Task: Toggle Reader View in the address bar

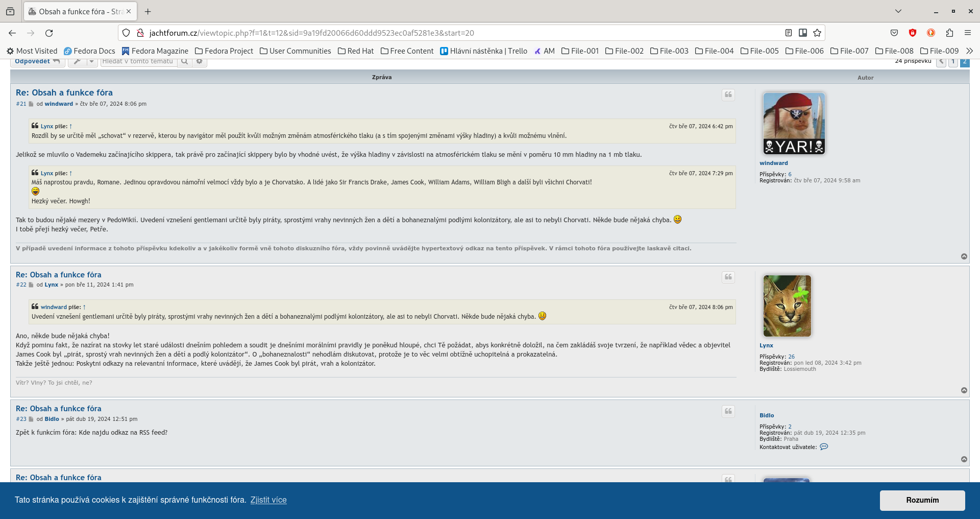Action: (x=789, y=33)
